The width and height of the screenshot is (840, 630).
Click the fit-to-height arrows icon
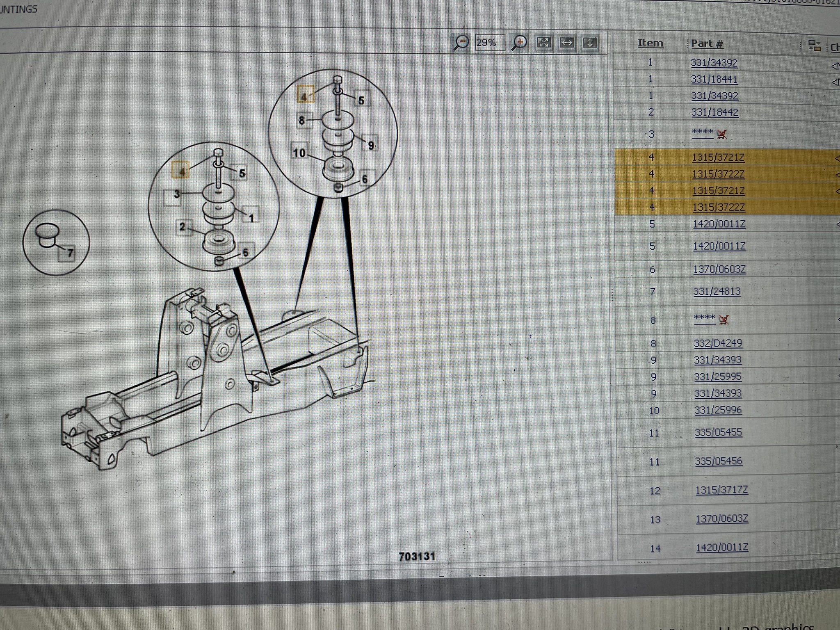coord(590,43)
